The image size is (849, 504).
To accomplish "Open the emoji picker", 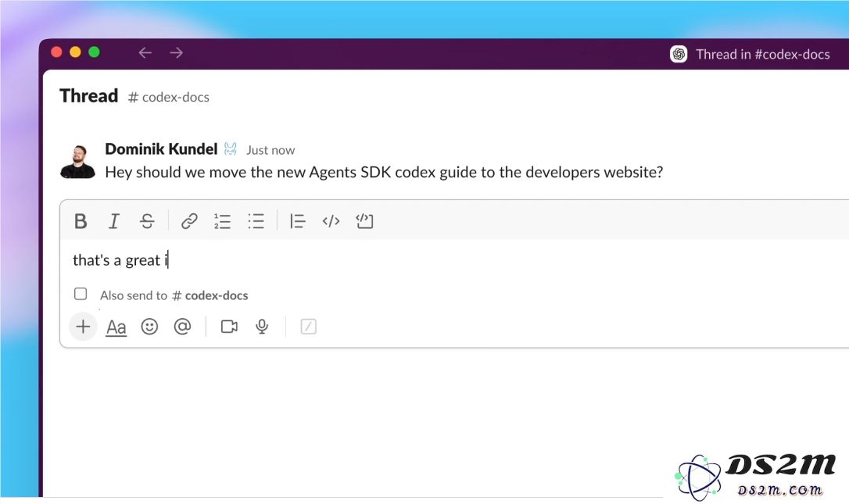I will tap(149, 327).
